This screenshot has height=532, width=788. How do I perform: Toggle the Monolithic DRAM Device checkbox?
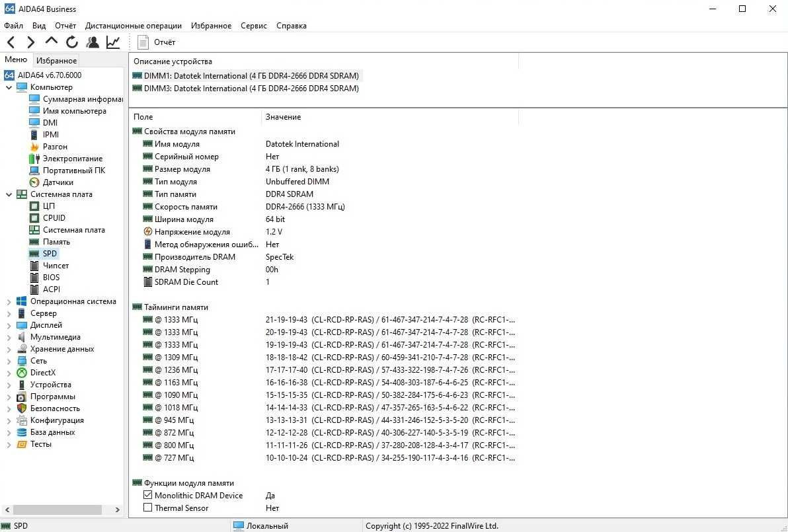click(148, 496)
